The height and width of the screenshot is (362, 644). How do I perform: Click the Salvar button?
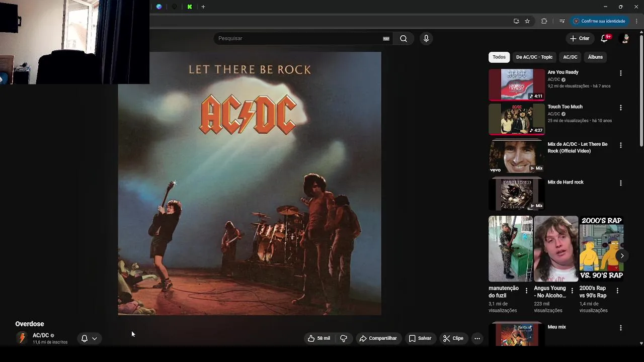coord(420,338)
